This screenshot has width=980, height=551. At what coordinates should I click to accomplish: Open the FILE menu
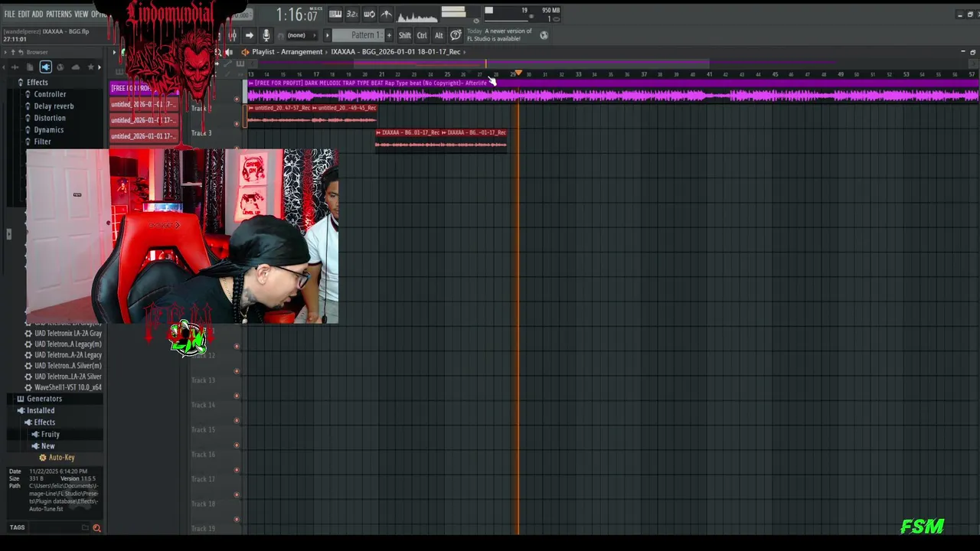click(9, 15)
